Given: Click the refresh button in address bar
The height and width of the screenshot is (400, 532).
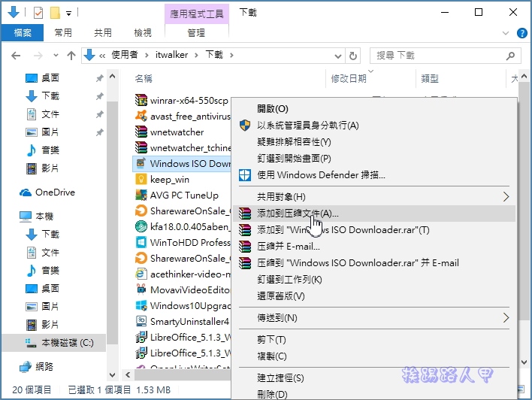Looking at the screenshot, I should (x=353, y=56).
